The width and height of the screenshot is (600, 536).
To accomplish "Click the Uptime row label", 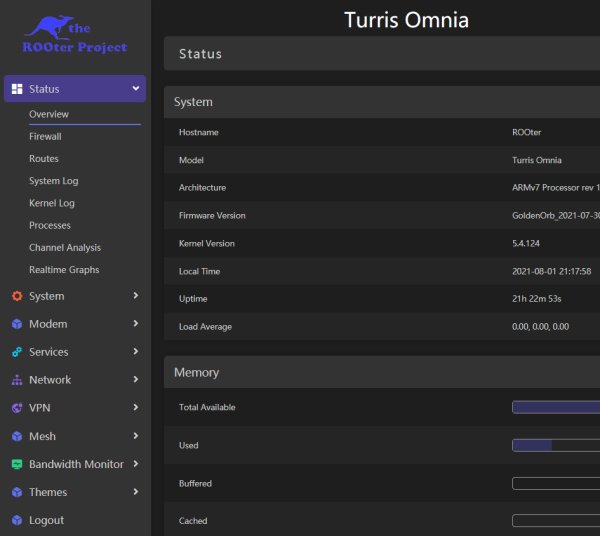I will click(x=193, y=299).
